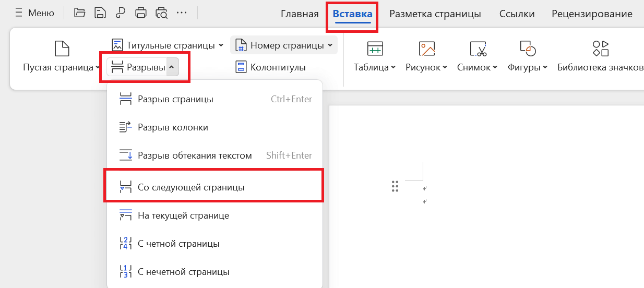This screenshot has width=644, height=288.
Task: Click the Рисунок picture icon
Action: [427, 49]
